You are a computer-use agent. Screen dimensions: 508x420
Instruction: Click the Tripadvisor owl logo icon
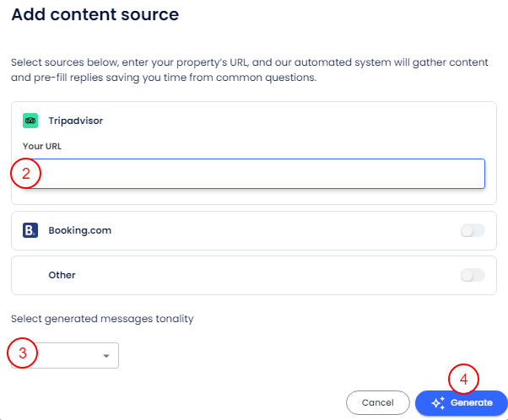coord(30,121)
